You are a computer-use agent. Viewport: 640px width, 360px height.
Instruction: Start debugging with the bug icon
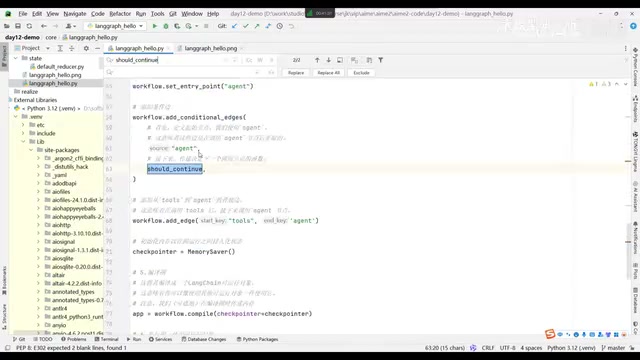pos(166,26)
